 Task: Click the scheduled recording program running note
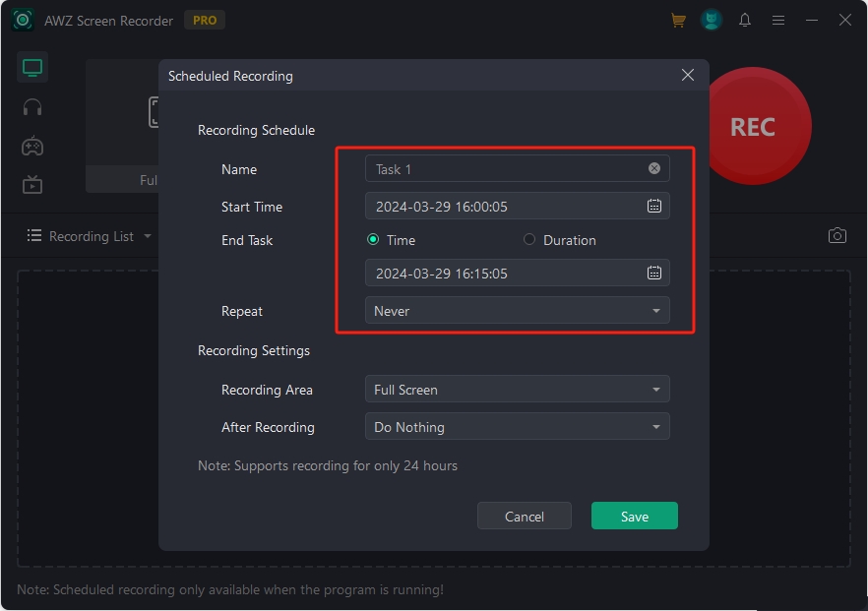pyautogui.click(x=230, y=589)
